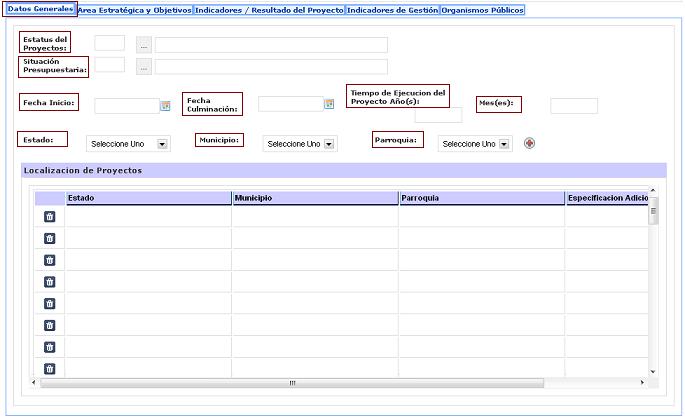The height and width of the screenshot is (418, 685).
Task: Remove the fifth row using trash icon
Action: pyautogui.click(x=49, y=303)
